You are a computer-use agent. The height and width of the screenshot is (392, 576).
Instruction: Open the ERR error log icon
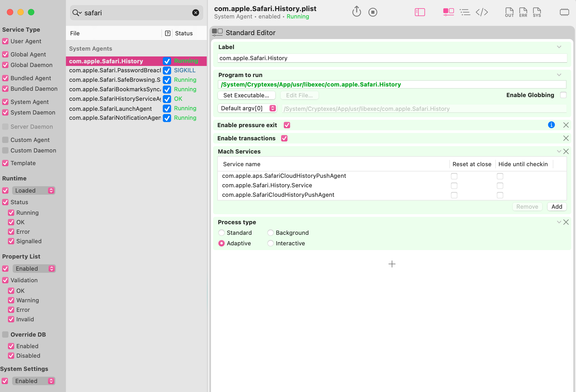523,12
